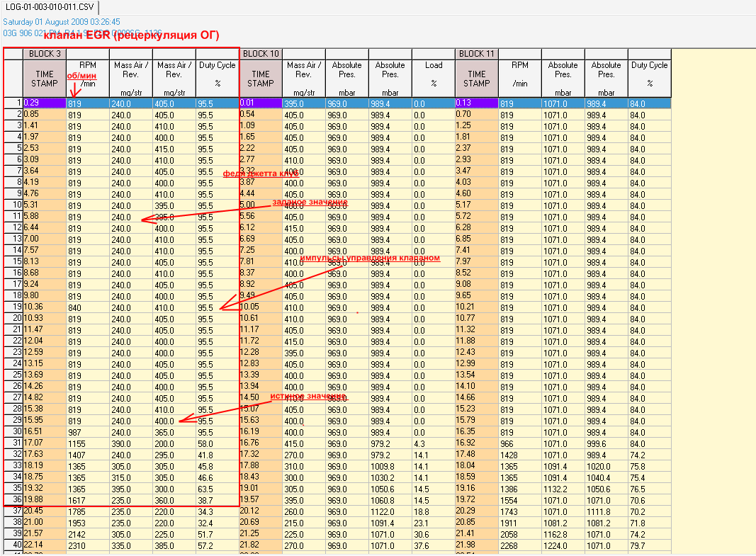756x556 pixels.
Task: Select the LOG-01-003-010-011.CSV tab
Action: pyautogui.click(x=50, y=7)
